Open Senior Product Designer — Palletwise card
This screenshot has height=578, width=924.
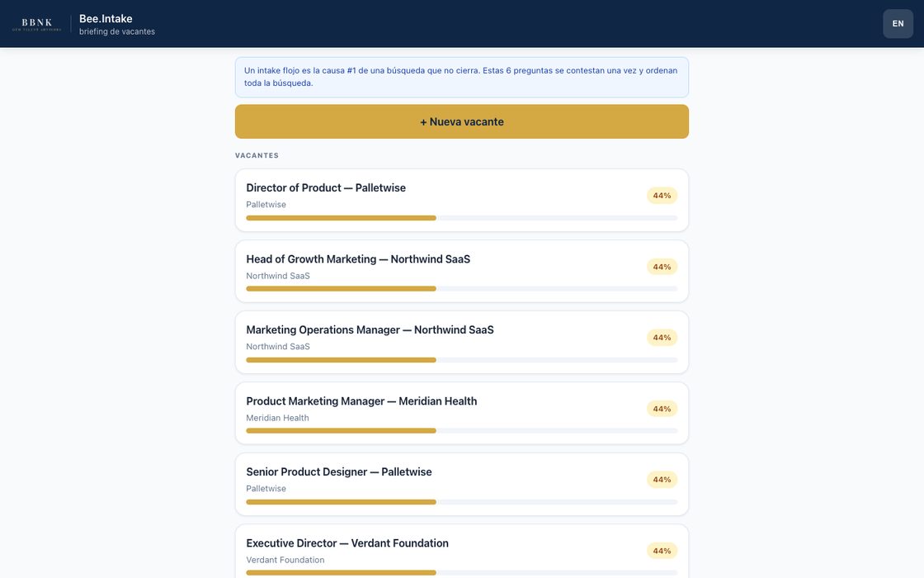(x=461, y=484)
